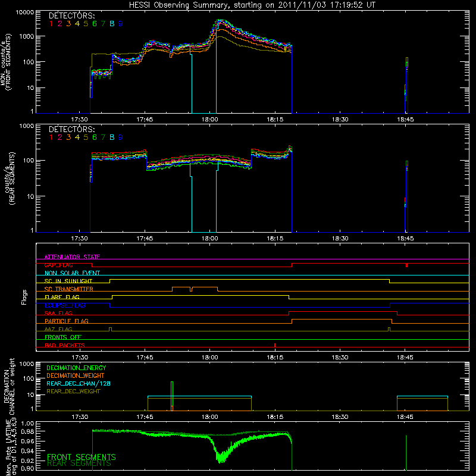Pick orange detector 3 in the rear segments legend
476x476 pixels.
[68, 137]
